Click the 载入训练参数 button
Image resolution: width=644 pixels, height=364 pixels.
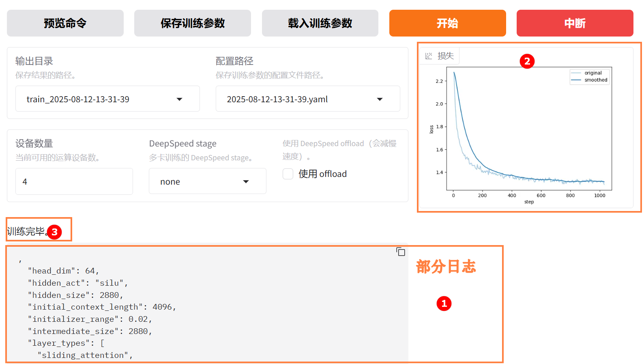point(320,24)
